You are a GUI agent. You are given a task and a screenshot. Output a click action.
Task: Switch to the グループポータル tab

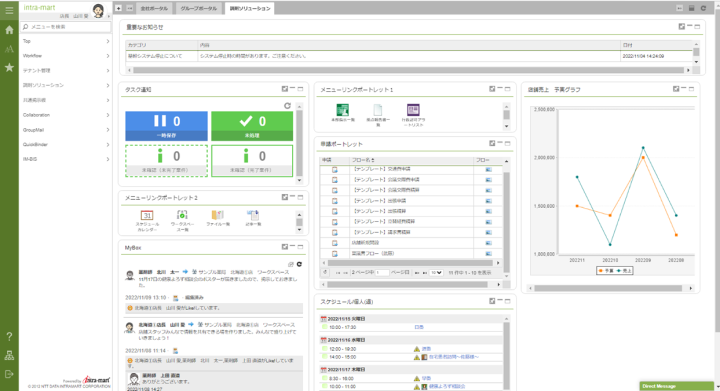[x=198, y=9]
